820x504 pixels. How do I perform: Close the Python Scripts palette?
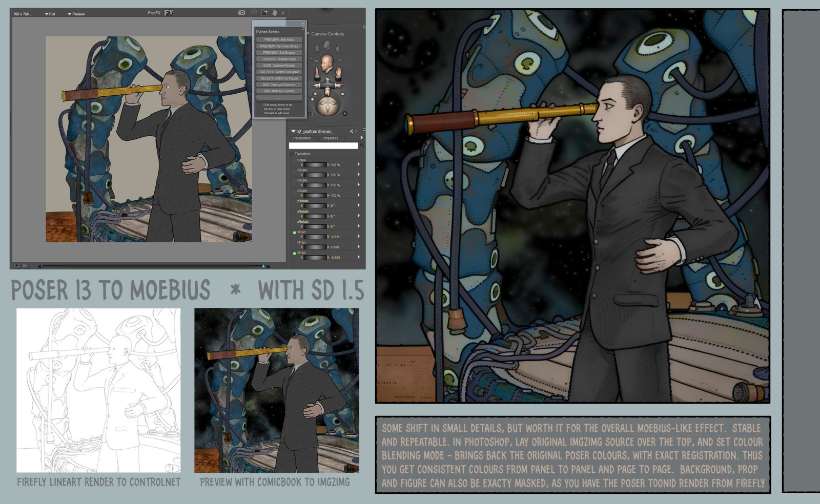click(303, 24)
